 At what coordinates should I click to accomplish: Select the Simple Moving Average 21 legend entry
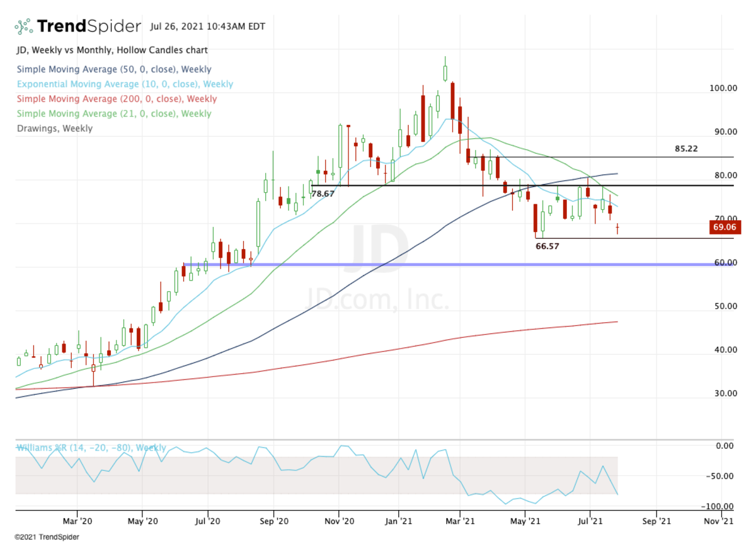click(x=113, y=113)
